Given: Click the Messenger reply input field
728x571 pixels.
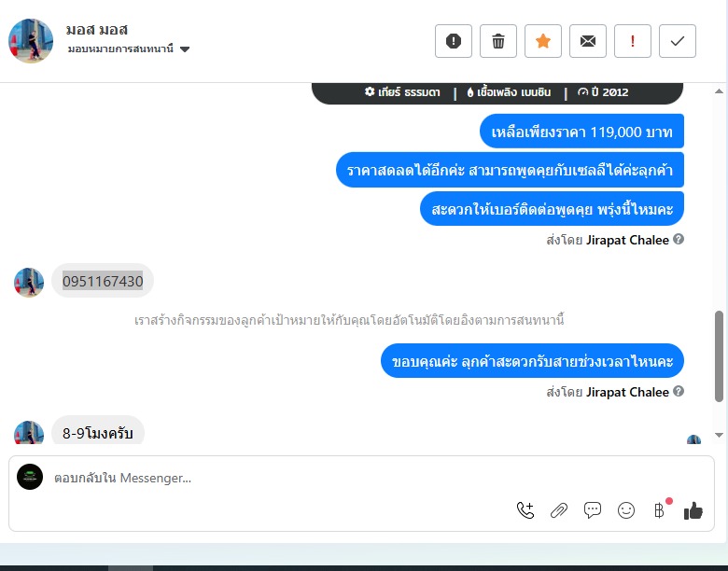Looking at the screenshot, I should tap(278, 478).
